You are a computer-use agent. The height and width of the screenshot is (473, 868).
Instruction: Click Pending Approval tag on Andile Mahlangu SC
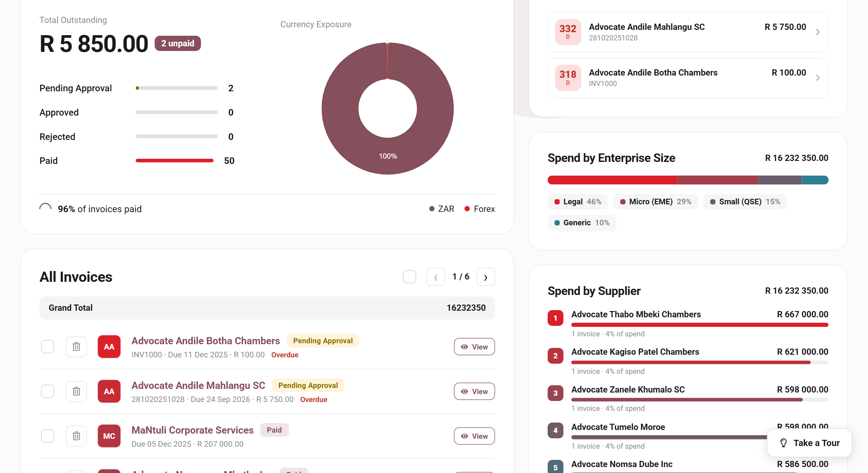tap(308, 385)
